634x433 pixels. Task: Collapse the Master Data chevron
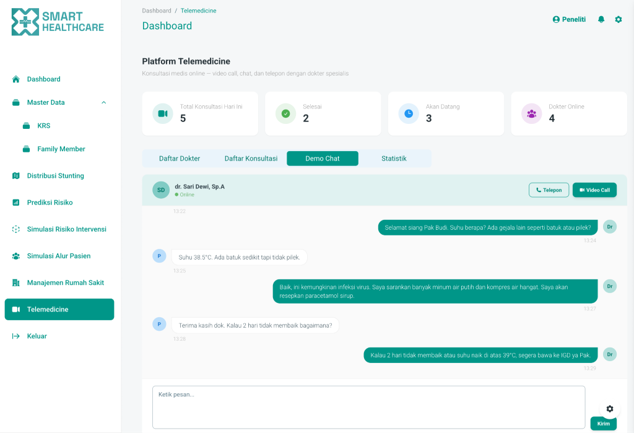pyautogui.click(x=104, y=103)
